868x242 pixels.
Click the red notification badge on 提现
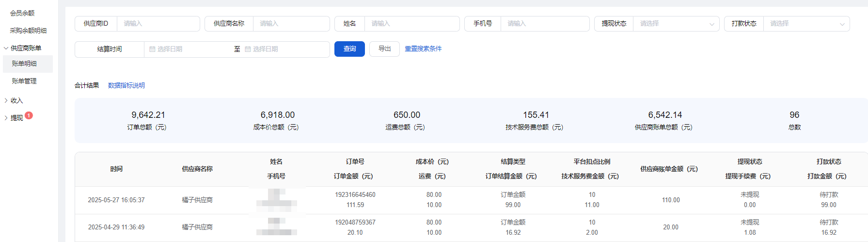coord(29,115)
